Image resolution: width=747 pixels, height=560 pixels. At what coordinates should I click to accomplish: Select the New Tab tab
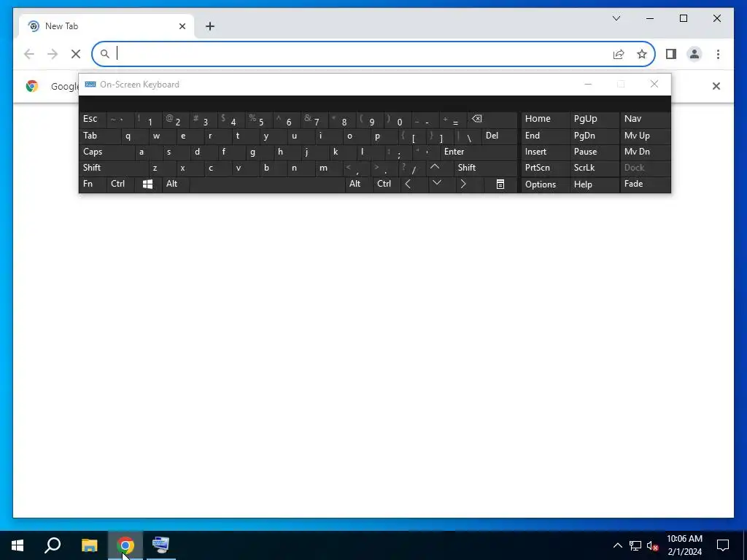[106, 26]
